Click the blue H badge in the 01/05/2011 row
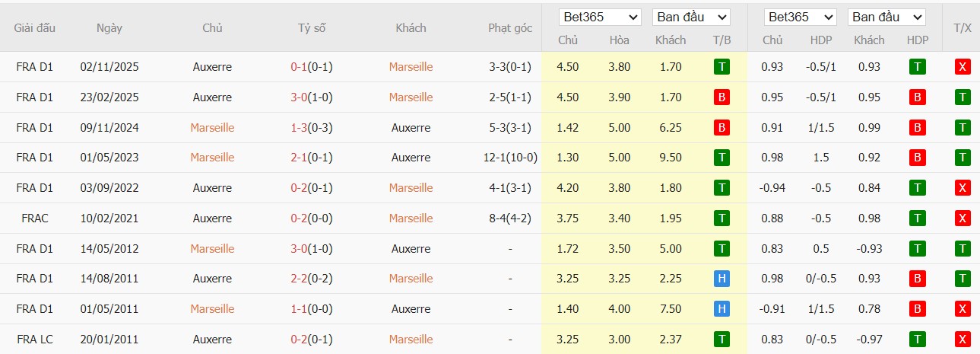The height and width of the screenshot is (354, 980). [722, 309]
